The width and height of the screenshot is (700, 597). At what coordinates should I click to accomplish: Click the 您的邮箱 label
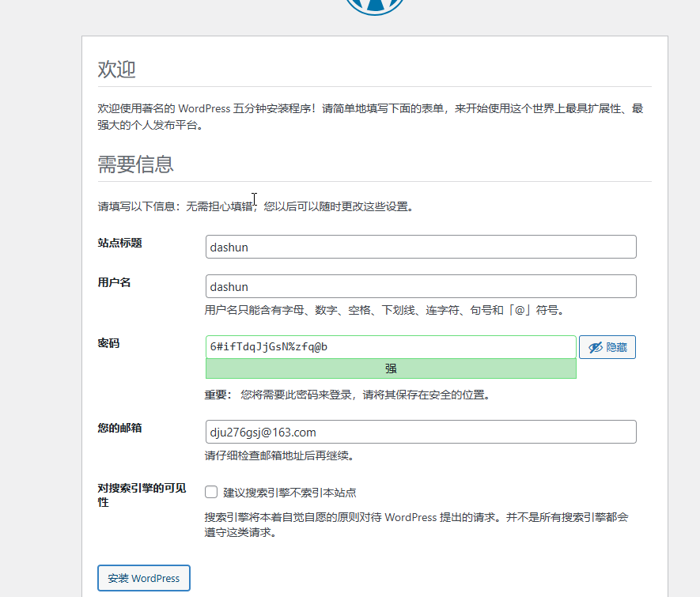(119, 428)
